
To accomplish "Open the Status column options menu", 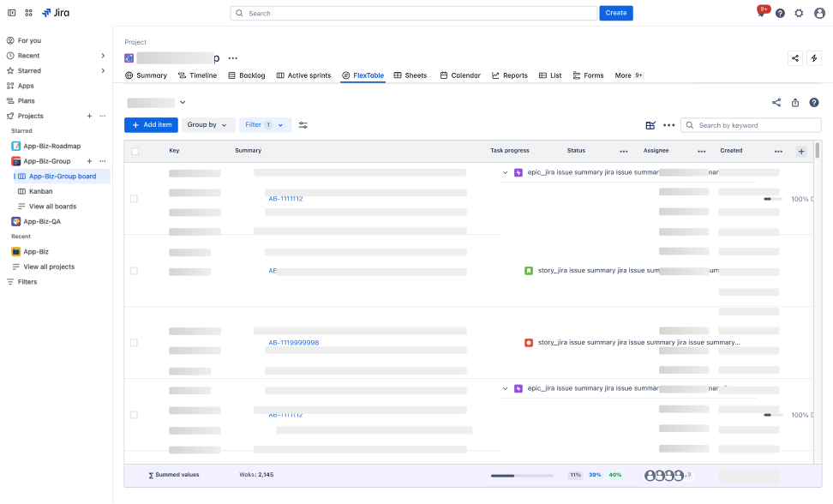I will pyautogui.click(x=624, y=152).
